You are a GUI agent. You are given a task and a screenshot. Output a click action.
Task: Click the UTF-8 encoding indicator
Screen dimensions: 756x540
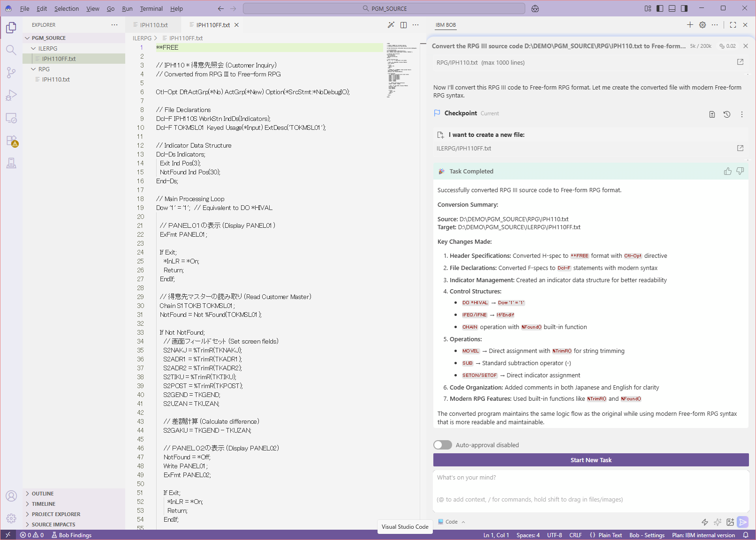(554, 535)
